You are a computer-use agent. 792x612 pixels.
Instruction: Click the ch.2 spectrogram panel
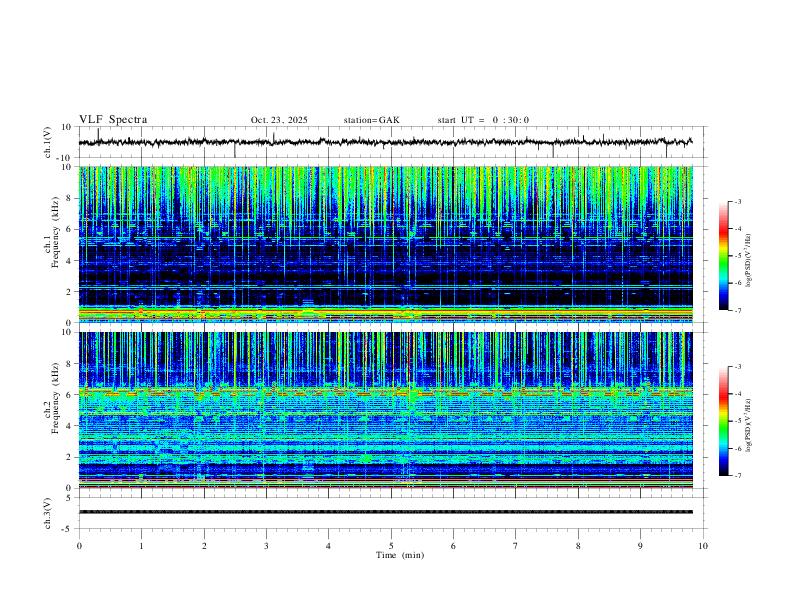pos(385,410)
